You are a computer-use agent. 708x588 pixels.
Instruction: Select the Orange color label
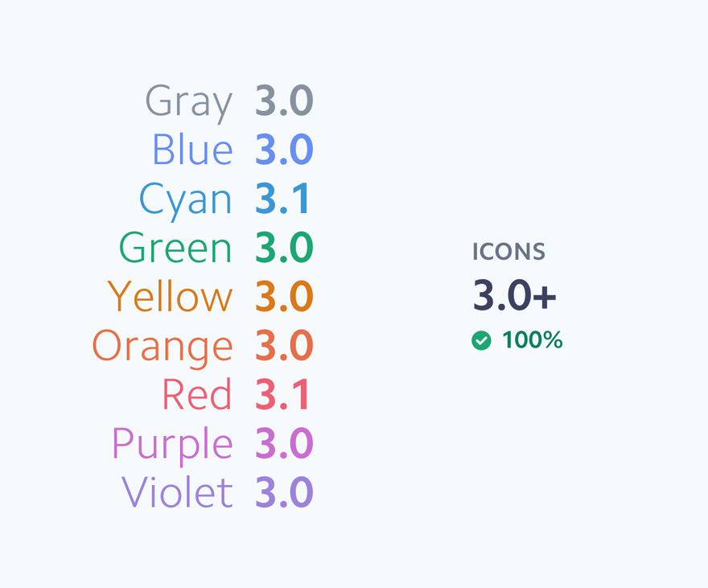click(x=163, y=348)
